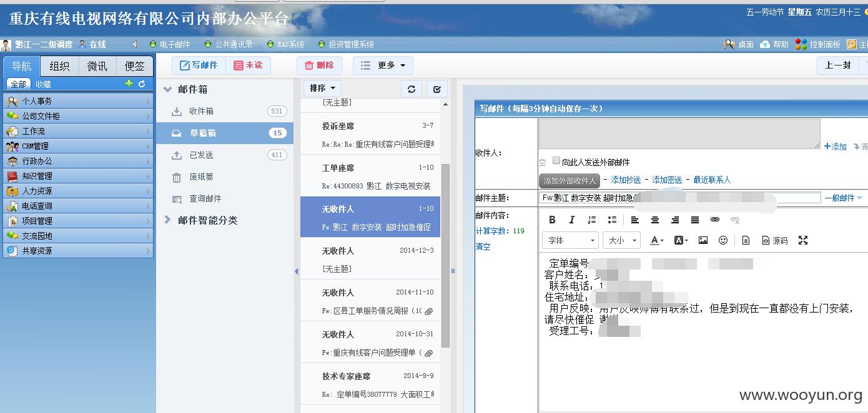The image size is (868, 413).
Task: Align the mail text to the left
Action: click(x=635, y=220)
